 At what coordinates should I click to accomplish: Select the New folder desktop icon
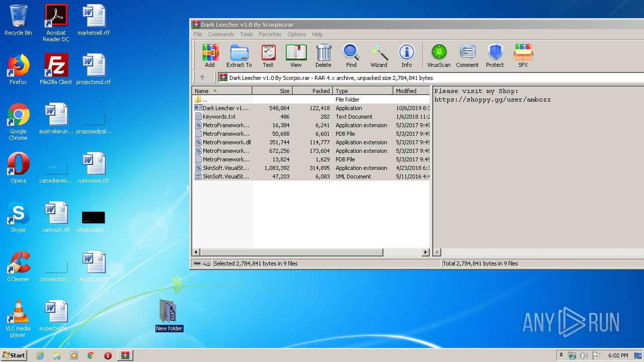tap(169, 316)
